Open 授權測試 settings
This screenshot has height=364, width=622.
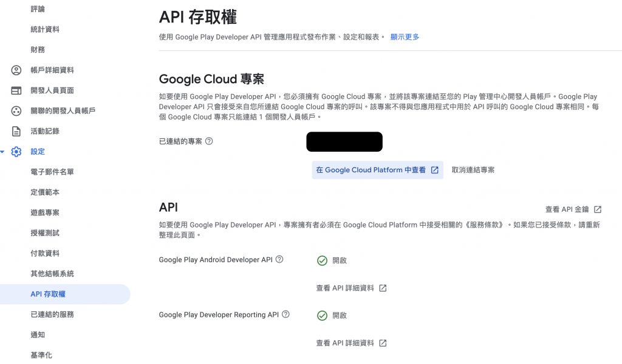[45, 233]
